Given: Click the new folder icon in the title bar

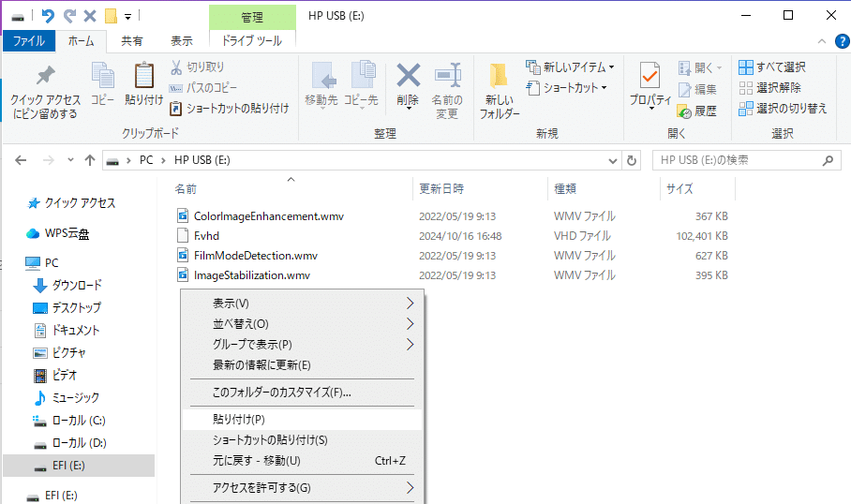Looking at the screenshot, I should 111,16.
